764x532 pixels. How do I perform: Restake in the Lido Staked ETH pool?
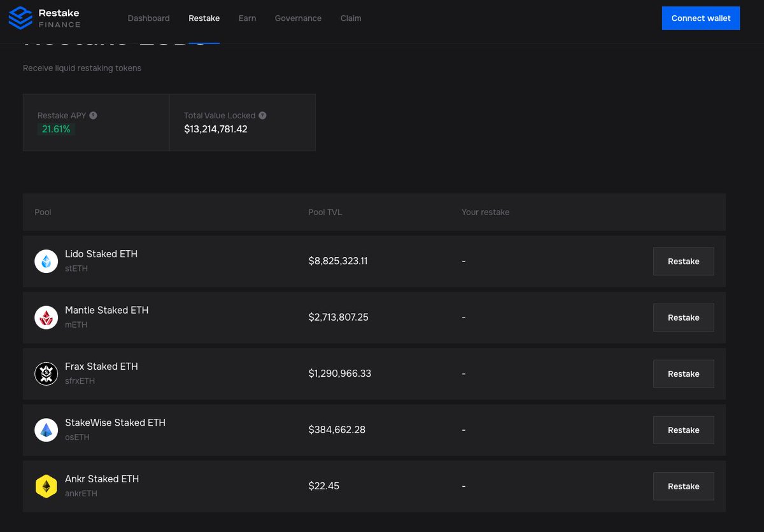683,262
